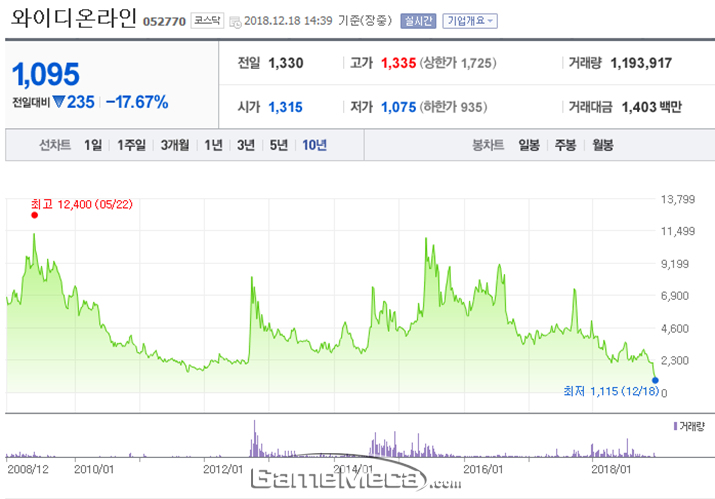Click the 시가 value 1,315
This screenshot has width=715, height=499.
point(285,107)
